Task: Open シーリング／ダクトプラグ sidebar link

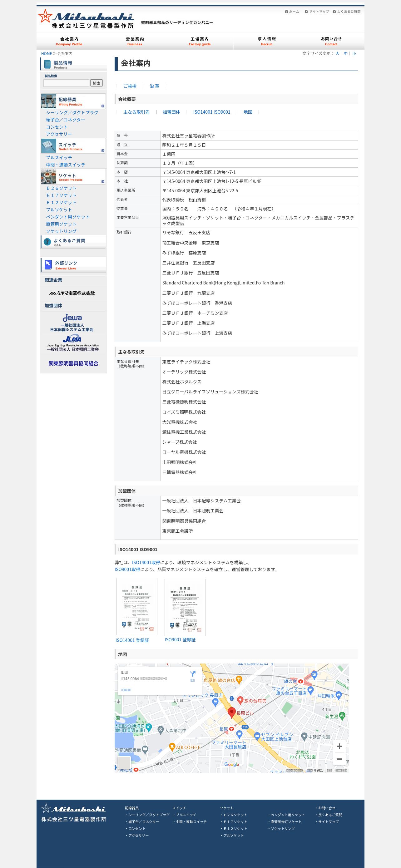Action: tap(72, 112)
